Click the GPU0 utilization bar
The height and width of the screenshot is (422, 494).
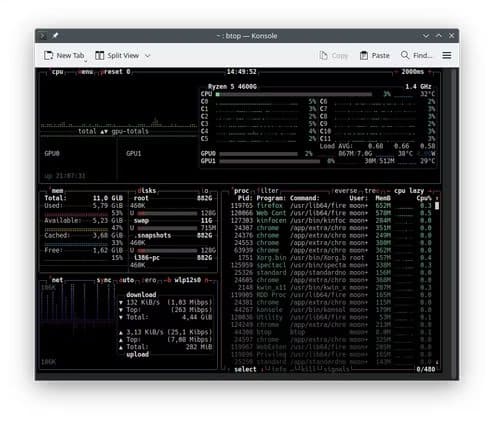point(258,154)
